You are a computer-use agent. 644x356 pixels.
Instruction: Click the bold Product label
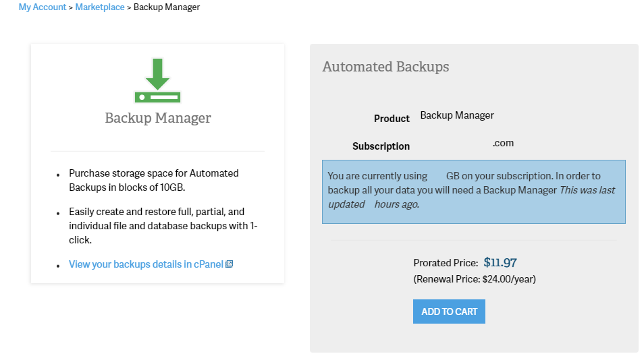click(392, 119)
